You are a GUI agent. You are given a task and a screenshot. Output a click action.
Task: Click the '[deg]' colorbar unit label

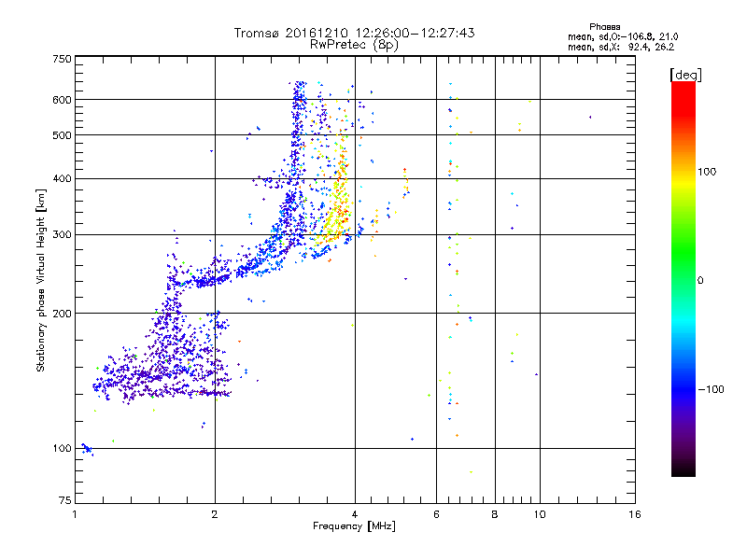685,75
